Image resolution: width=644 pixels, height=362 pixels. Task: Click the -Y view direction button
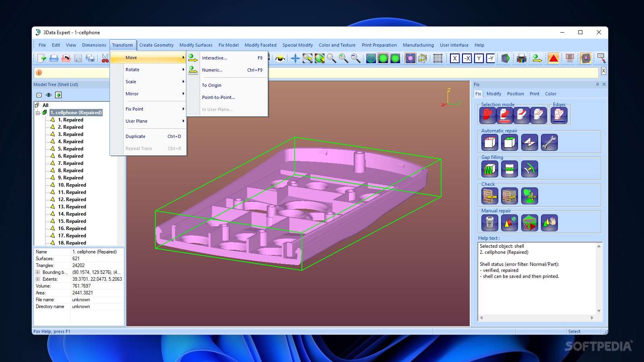[491, 58]
